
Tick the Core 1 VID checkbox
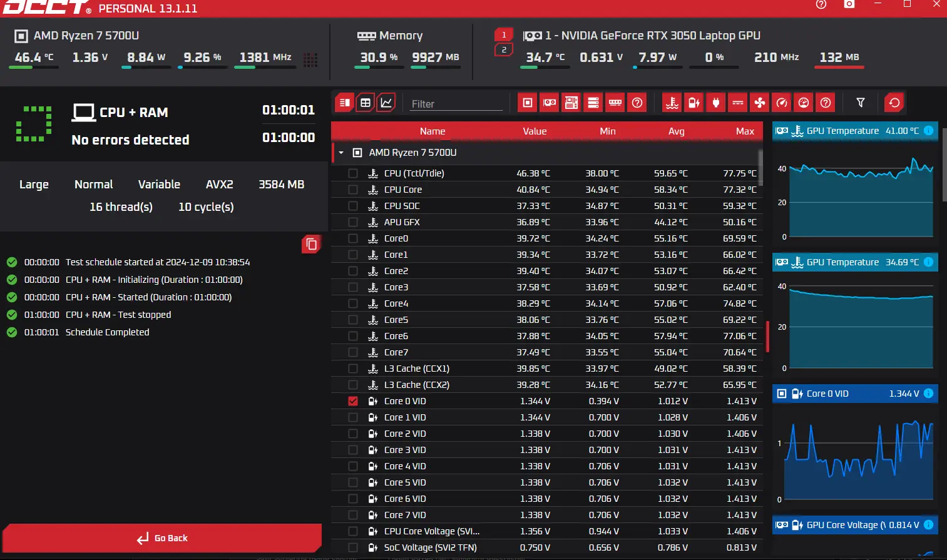[x=353, y=417]
